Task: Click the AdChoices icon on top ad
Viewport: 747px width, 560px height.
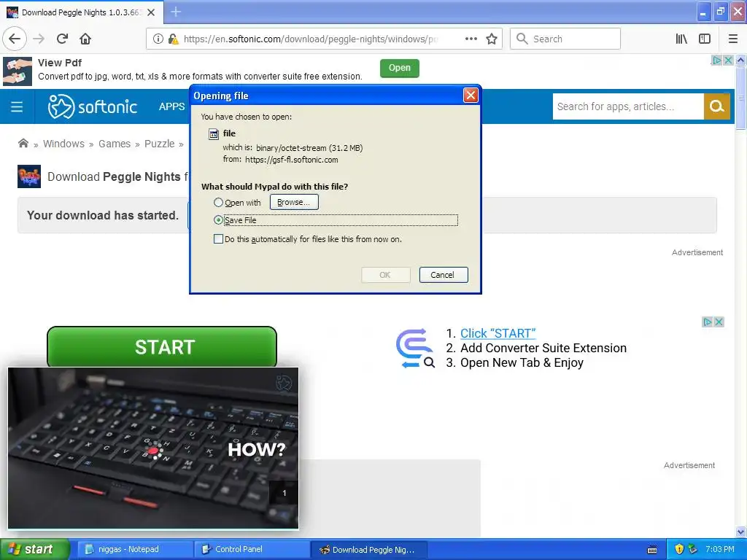Action: click(716, 61)
